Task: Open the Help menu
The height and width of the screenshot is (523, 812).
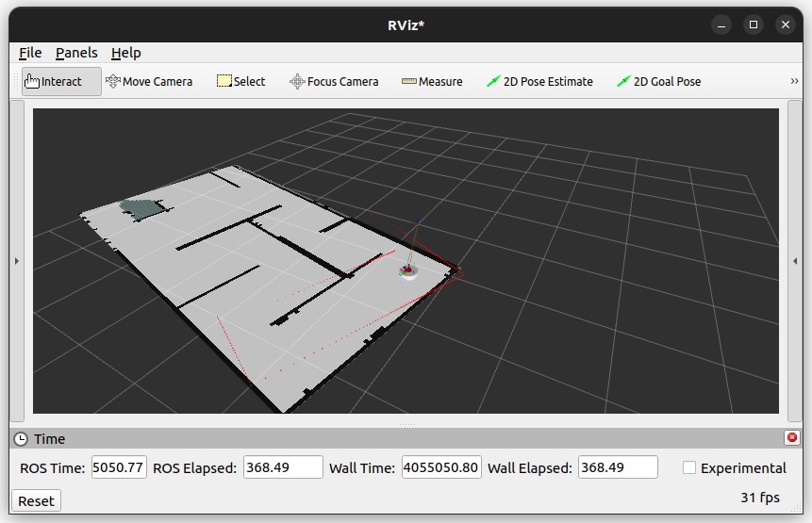Action: coord(125,53)
